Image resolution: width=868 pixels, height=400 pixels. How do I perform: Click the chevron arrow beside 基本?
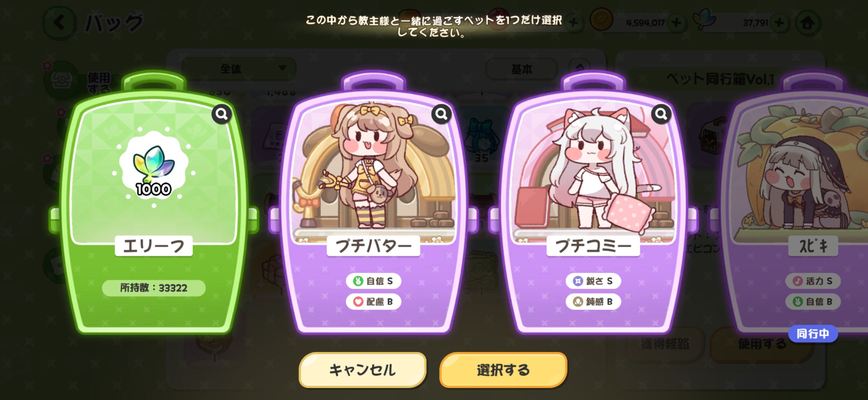click(x=579, y=67)
